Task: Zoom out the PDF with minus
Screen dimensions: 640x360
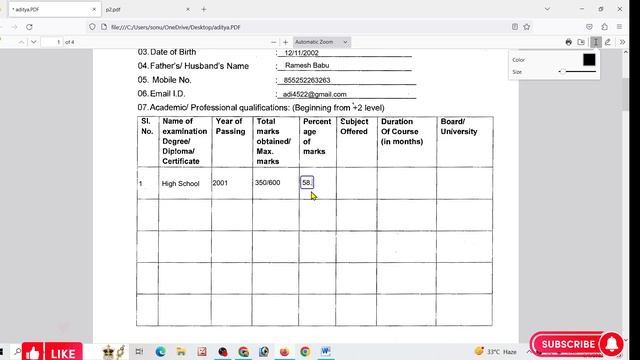Action: [273, 42]
